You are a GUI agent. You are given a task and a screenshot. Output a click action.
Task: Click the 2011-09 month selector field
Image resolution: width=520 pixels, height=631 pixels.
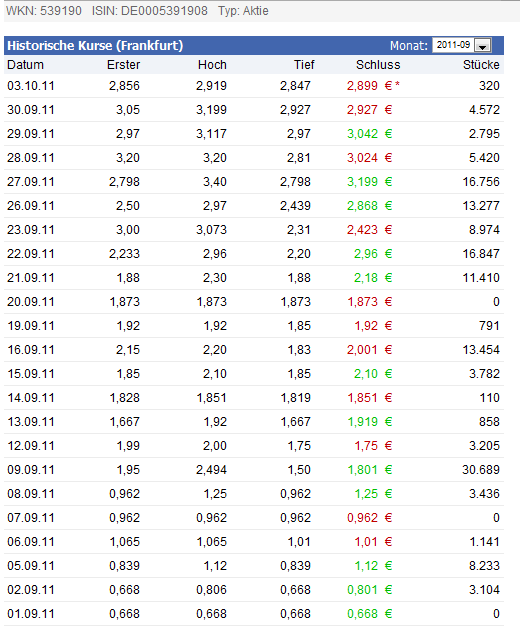pos(462,45)
